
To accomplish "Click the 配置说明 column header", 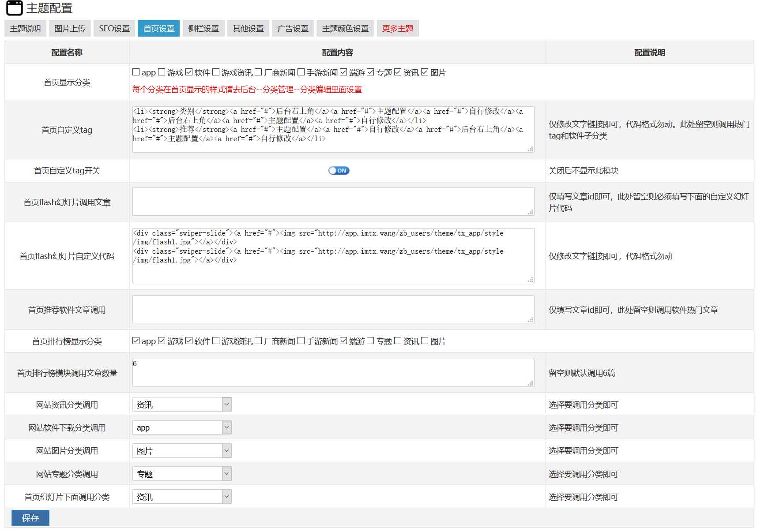I will [650, 52].
